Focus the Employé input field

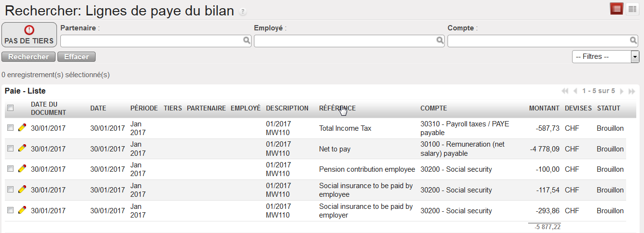tap(345, 41)
